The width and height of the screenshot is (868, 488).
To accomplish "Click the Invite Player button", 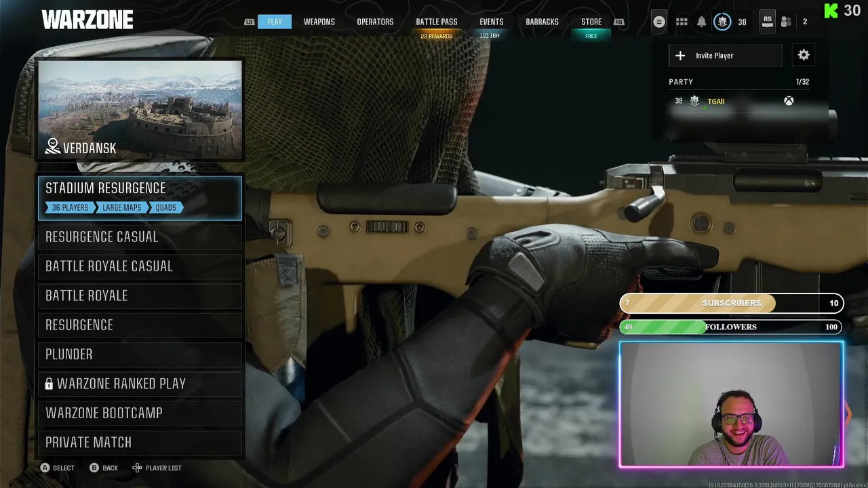I will point(726,56).
